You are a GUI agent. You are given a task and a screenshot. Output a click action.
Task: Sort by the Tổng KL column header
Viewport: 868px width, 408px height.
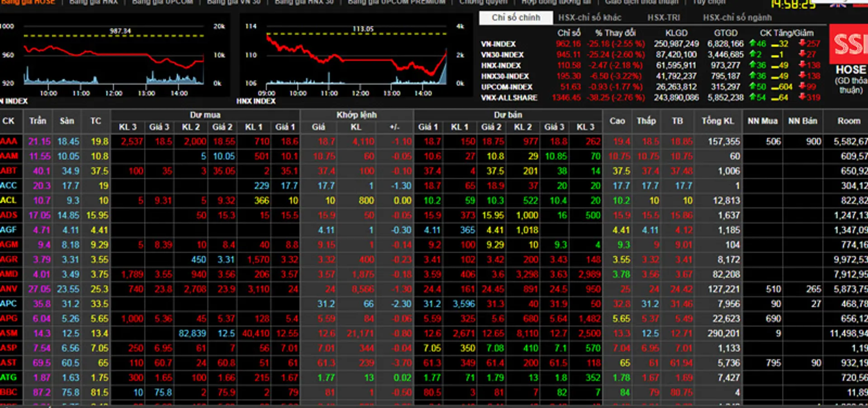(718, 121)
